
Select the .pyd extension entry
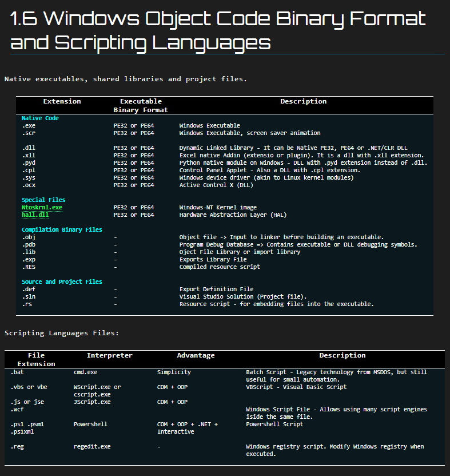point(29,162)
